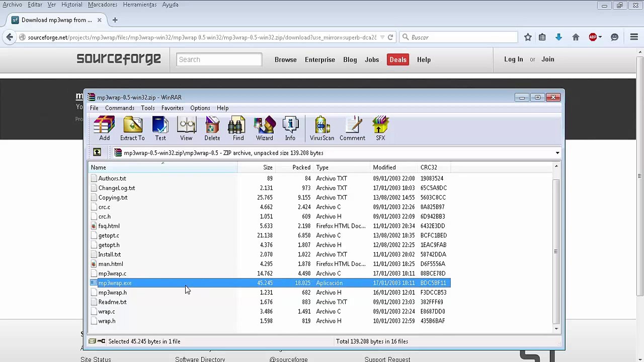This screenshot has height=362, width=644.
Task: Open the View toolbar icon
Action: coord(186,129)
